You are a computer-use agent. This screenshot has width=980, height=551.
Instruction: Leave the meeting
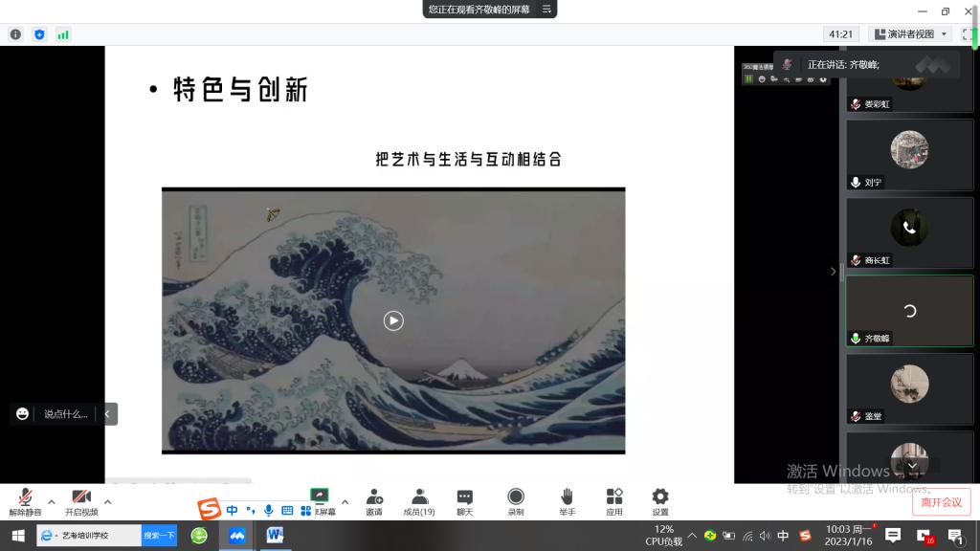point(939,502)
